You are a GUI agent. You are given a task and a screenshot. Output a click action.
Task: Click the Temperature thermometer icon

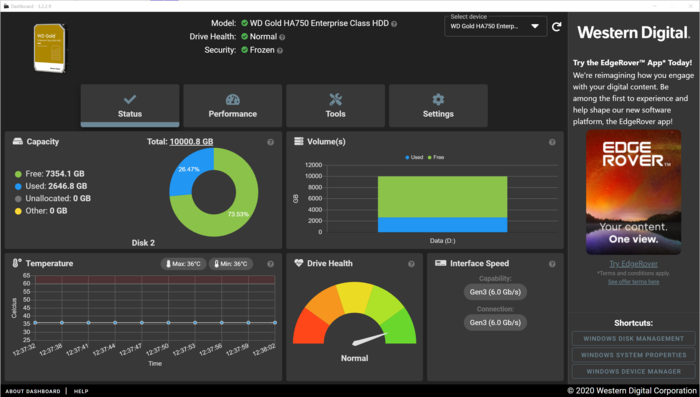point(17,263)
